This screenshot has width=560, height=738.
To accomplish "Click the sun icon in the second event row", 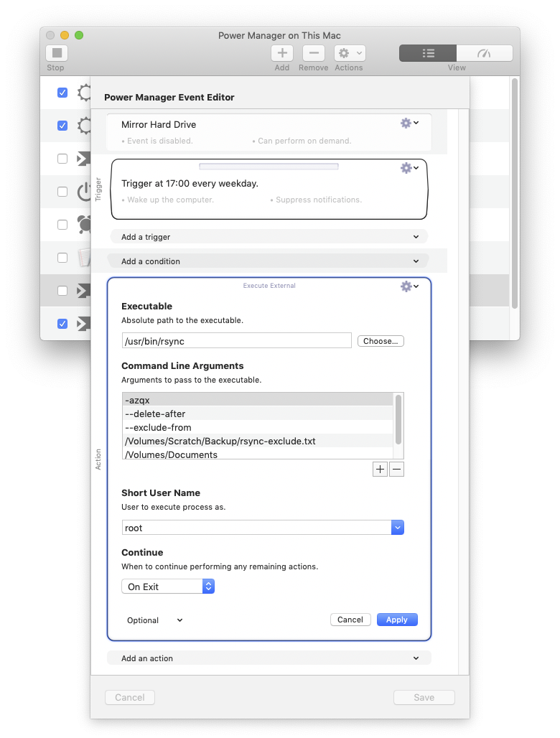I will click(84, 126).
